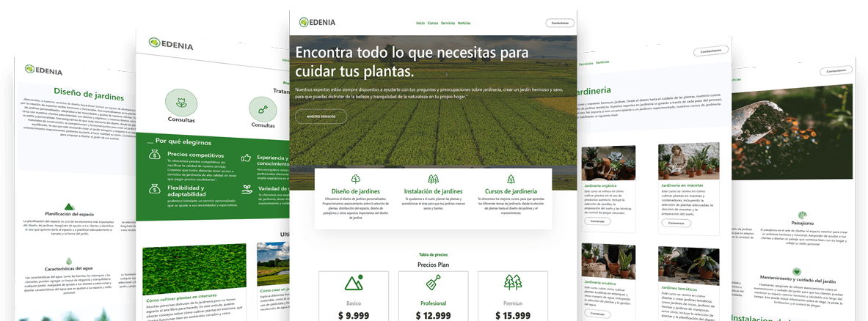Screen dimensions: 868x321
Task: Click the $ 9.999 Basico price
Action: click(353, 315)
